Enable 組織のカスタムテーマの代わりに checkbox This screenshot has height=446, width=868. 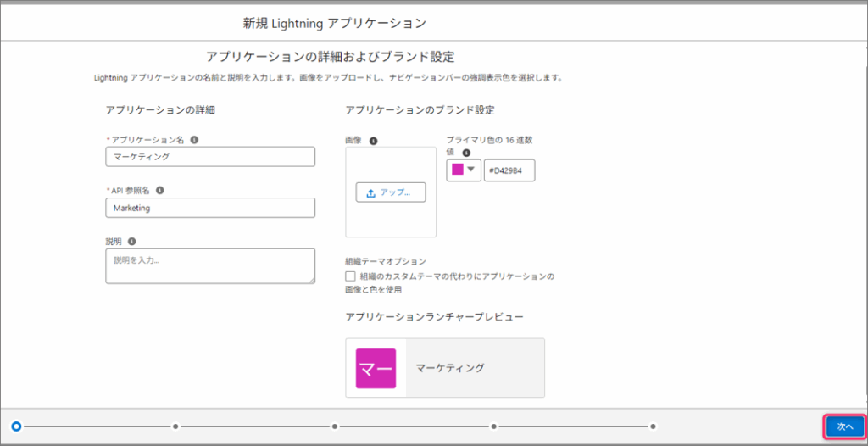point(351,276)
